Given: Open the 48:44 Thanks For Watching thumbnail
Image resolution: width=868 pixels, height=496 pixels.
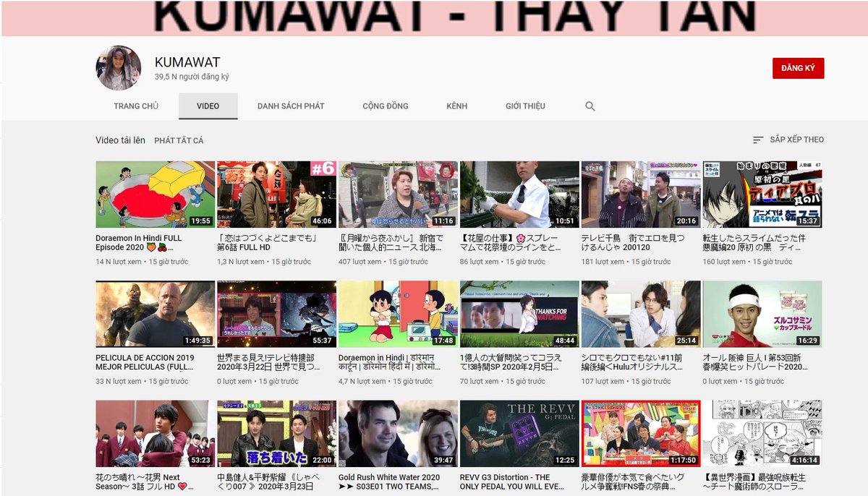Looking at the screenshot, I should pyautogui.click(x=519, y=315).
